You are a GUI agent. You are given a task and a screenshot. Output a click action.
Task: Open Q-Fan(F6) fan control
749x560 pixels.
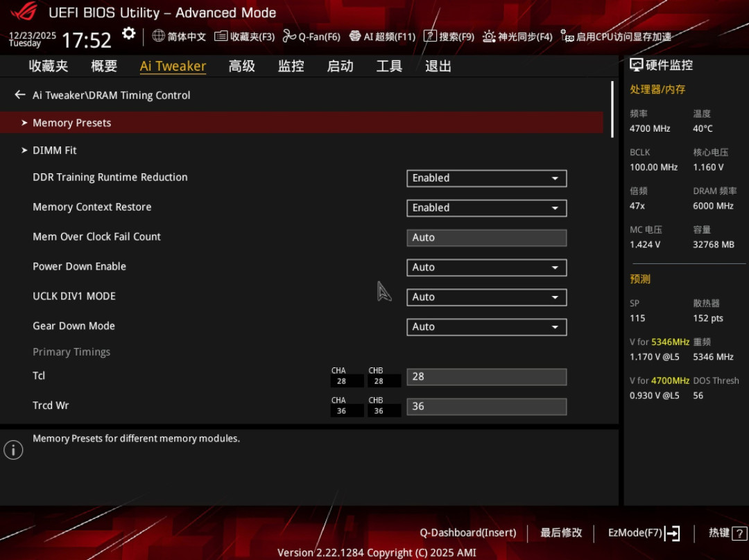point(311,37)
